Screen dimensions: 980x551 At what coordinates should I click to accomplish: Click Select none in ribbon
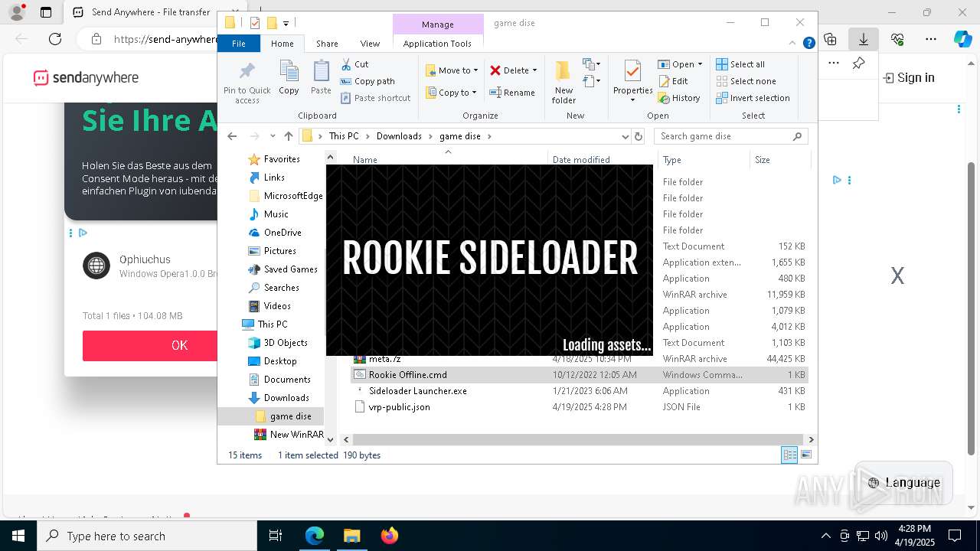(746, 81)
